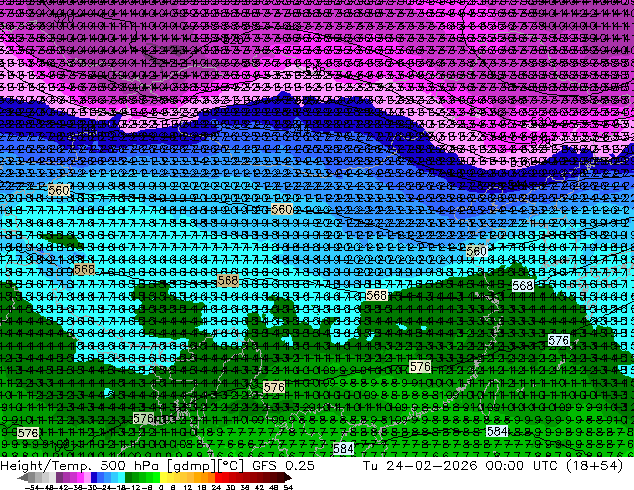Click the 'GFS 0.25' model label
This screenshot has width=634, height=490.
[x=283, y=466]
